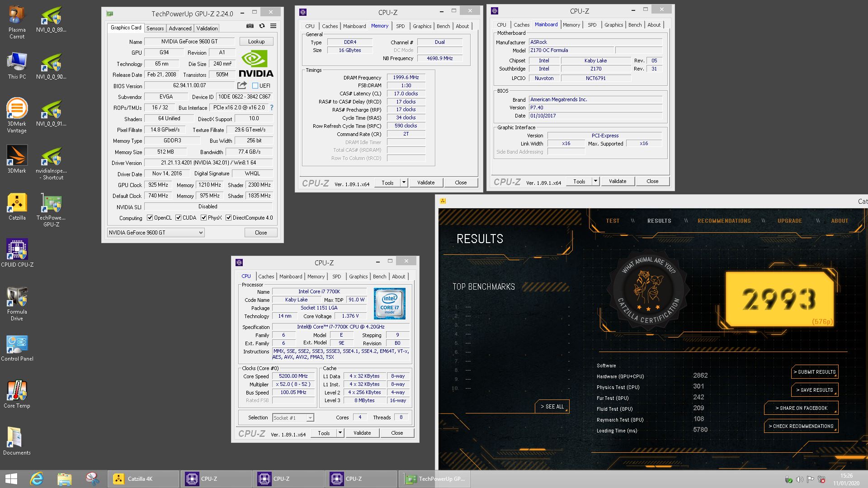This screenshot has height=488, width=868.
Task: Click Share on Facebook button
Action: pyautogui.click(x=801, y=408)
